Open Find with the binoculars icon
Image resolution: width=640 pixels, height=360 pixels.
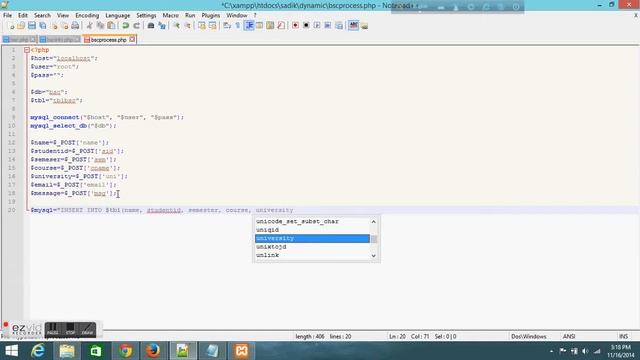point(151,26)
